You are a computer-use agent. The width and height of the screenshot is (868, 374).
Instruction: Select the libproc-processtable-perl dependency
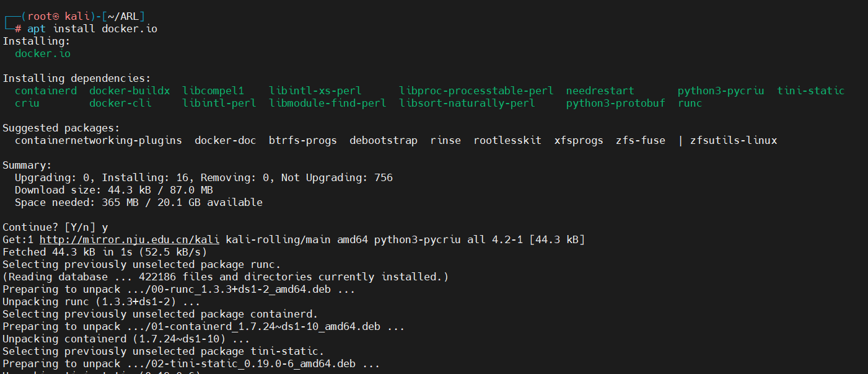[476, 91]
